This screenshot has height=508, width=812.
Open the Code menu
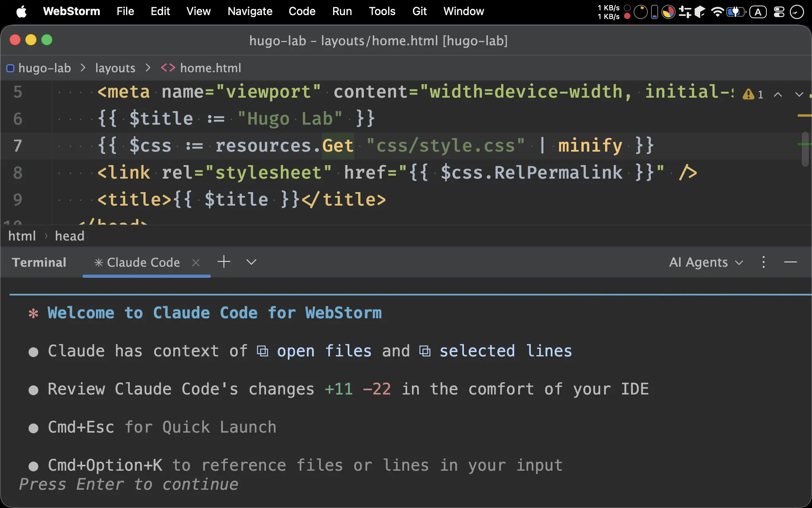tap(302, 12)
